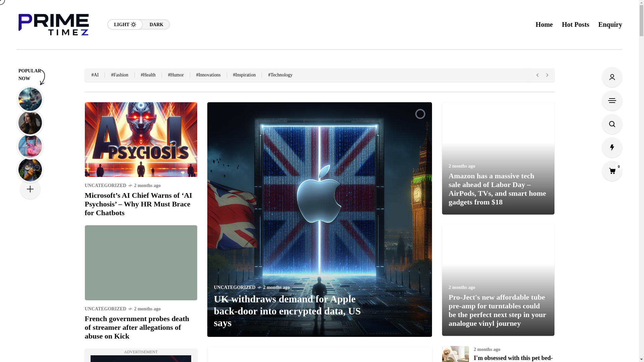
Task: Open French government probes death article title
Action: (x=137, y=327)
